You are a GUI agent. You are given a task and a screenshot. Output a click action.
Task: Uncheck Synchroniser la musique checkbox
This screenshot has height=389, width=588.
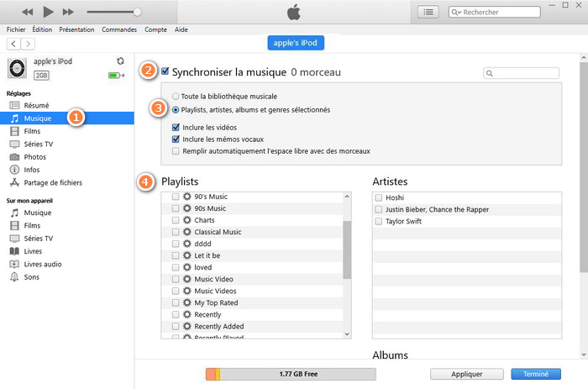click(165, 72)
